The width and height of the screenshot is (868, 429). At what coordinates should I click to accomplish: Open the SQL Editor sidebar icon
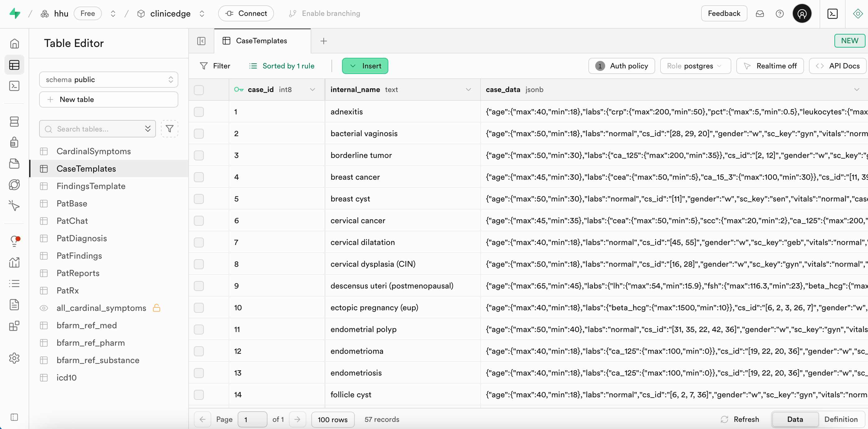[x=14, y=86]
